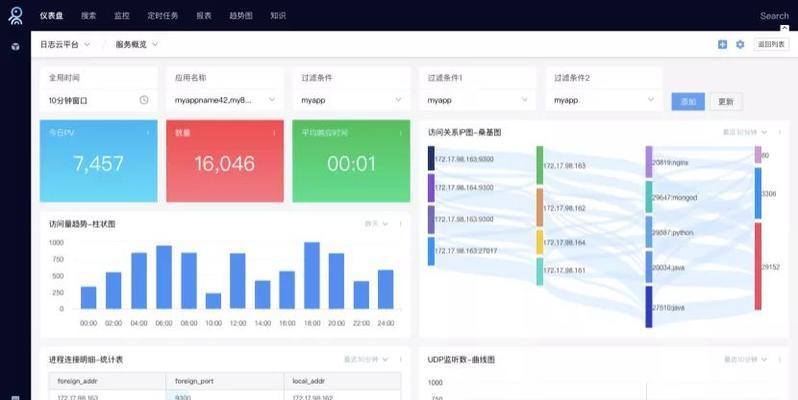The image size is (798, 400).
Task: Click the bar at 10:00 in chart
Action: coord(213,301)
